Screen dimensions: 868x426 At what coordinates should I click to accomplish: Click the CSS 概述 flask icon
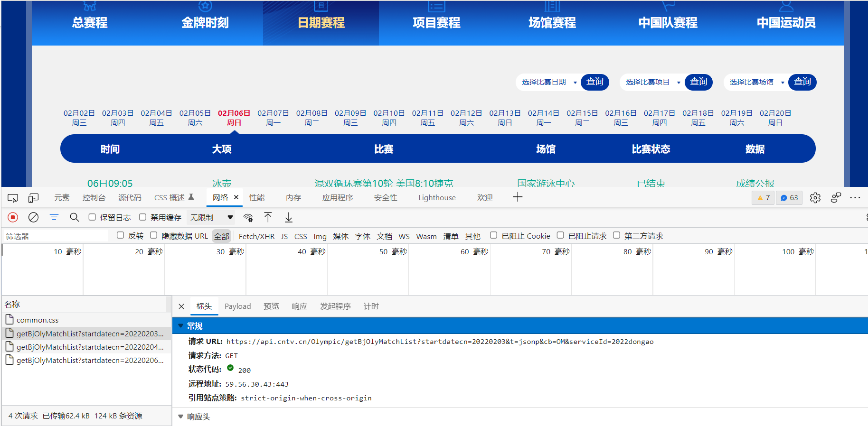[x=191, y=197]
